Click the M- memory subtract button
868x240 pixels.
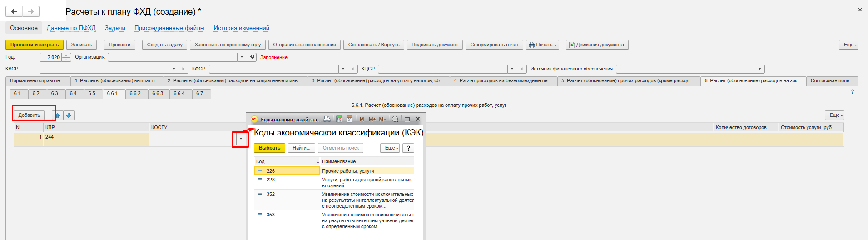pos(382,119)
